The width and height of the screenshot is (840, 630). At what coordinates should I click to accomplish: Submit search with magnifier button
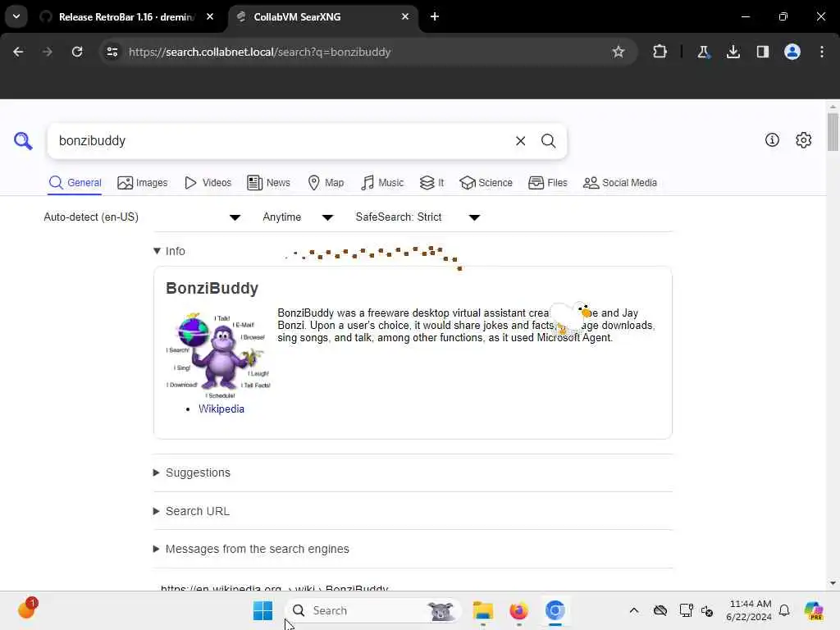click(x=548, y=141)
